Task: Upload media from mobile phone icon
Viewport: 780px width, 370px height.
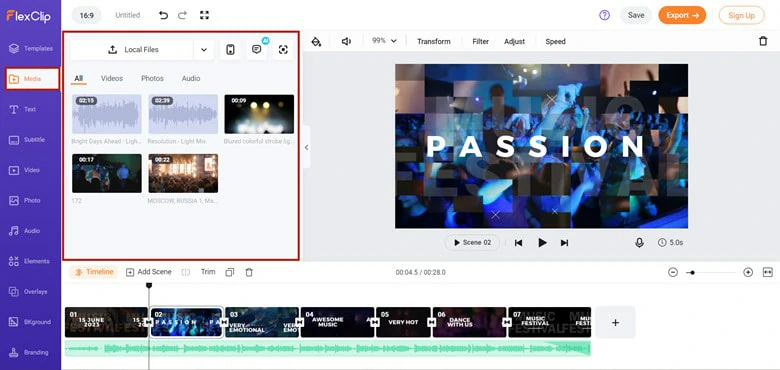Action: pyautogui.click(x=230, y=50)
